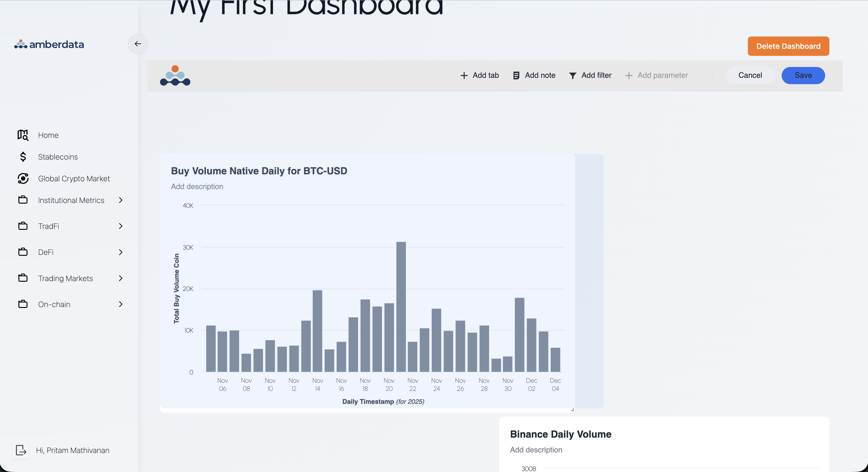Image resolution: width=868 pixels, height=472 pixels.
Task: Expand the TradFi section chevron
Action: tap(121, 226)
